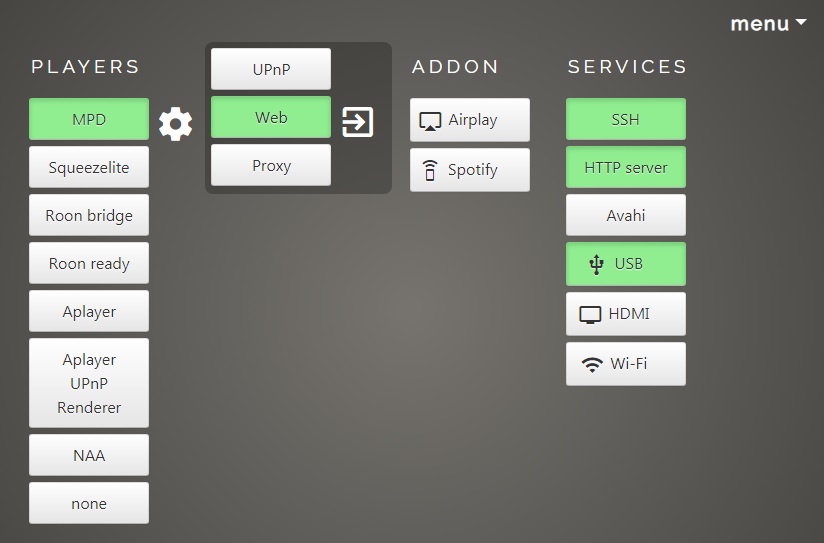Click the Wi-Fi signal icon
Image resolution: width=824 pixels, height=543 pixels.
pos(592,364)
